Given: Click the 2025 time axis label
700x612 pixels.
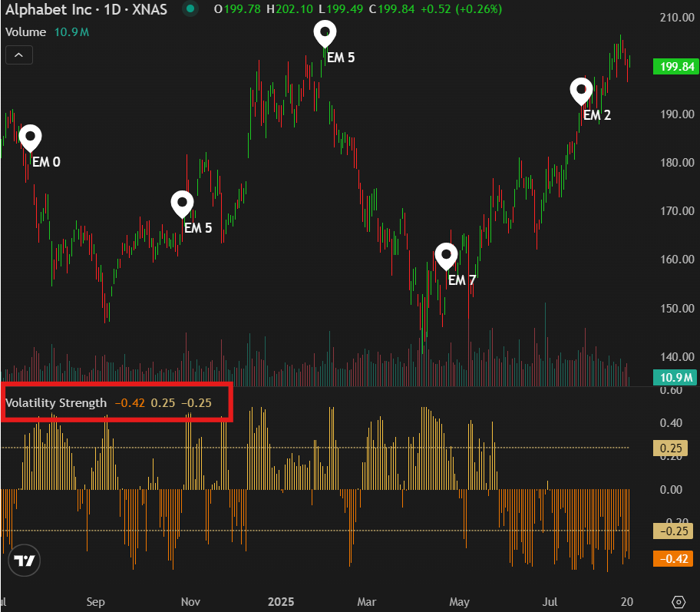Looking at the screenshot, I should point(281,602).
